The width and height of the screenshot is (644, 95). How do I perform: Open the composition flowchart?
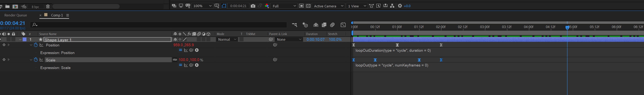(392, 6)
